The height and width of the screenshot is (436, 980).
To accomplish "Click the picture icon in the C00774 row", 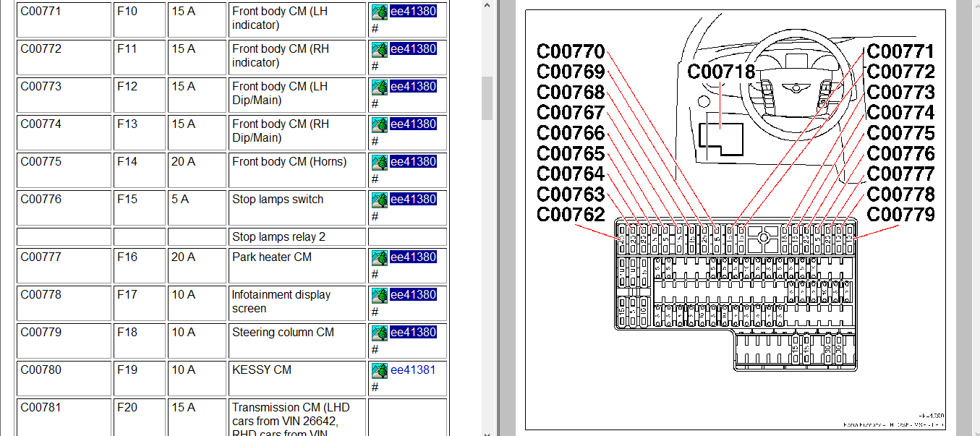I will [380, 124].
